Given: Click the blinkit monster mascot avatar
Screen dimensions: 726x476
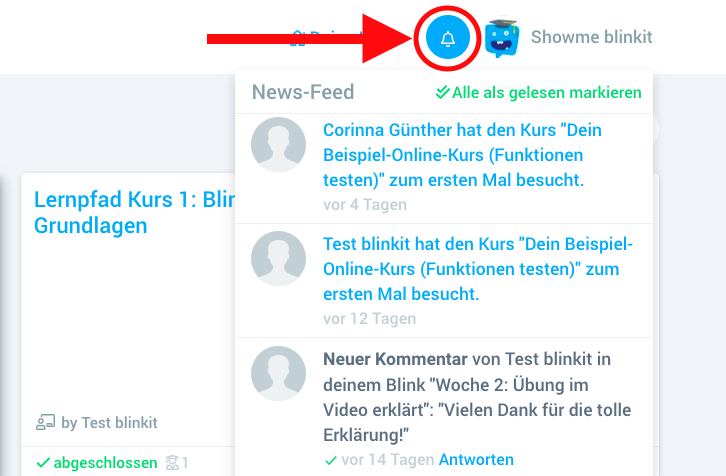Looking at the screenshot, I should (502, 38).
